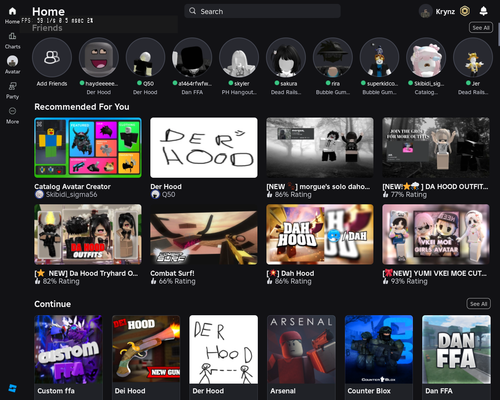Open Der Hood recommended thumbnail
500x400 pixels.
[x=204, y=147]
